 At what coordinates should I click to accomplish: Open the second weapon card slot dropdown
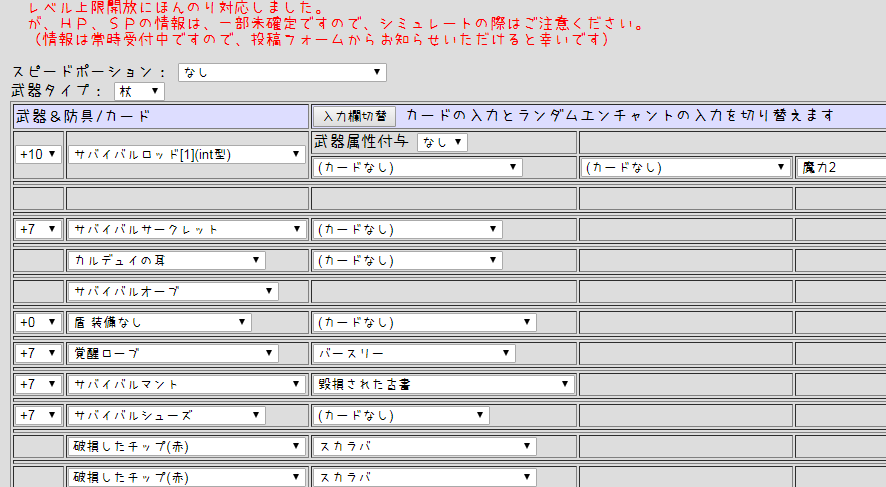click(685, 167)
